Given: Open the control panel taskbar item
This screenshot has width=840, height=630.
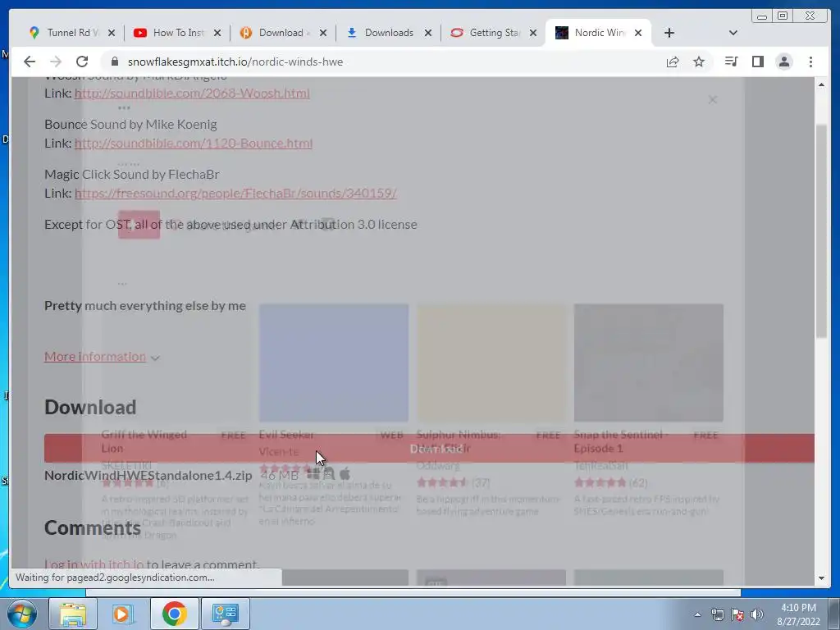Looking at the screenshot, I should point(225,614).
